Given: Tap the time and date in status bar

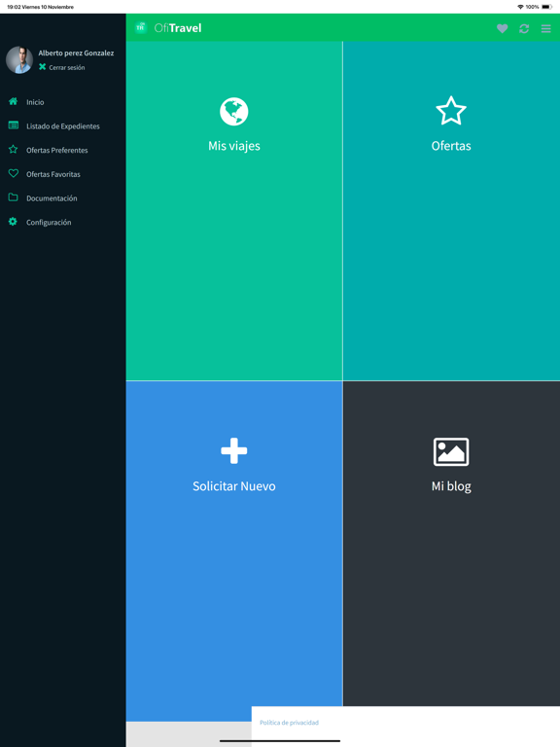Looking at the screenshot, I should click(41, 7).
